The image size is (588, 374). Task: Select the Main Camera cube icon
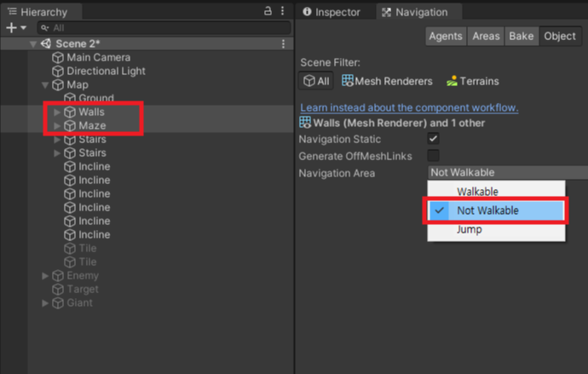click(58, 57)
